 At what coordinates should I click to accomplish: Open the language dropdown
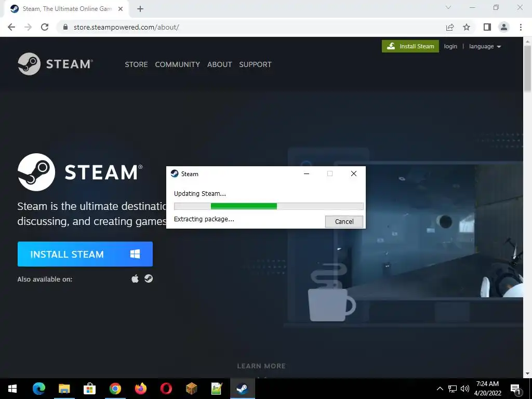pyautogui.click(x=485, y=46)
